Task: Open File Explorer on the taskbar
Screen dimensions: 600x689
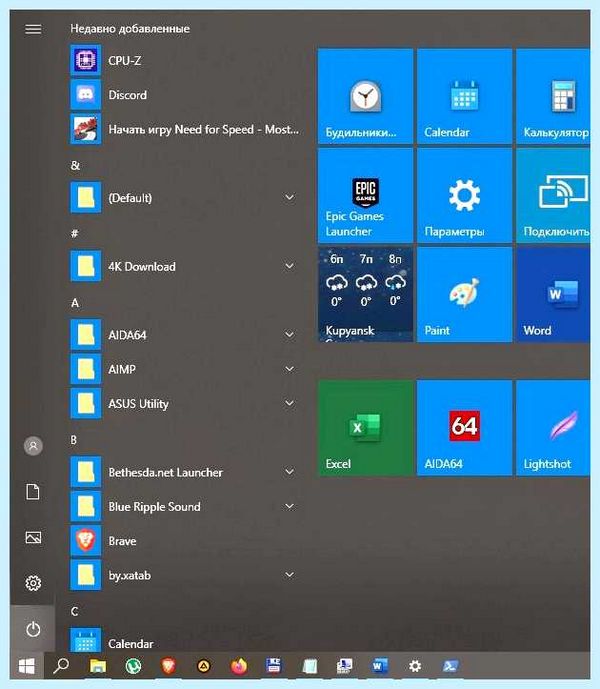Action: 98,666
